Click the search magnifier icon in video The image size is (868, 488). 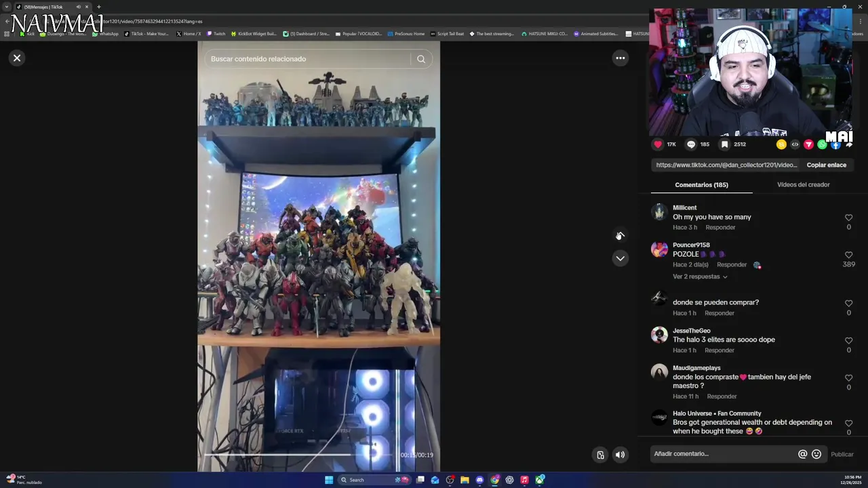pyautogui.click(x=421, y=59)
